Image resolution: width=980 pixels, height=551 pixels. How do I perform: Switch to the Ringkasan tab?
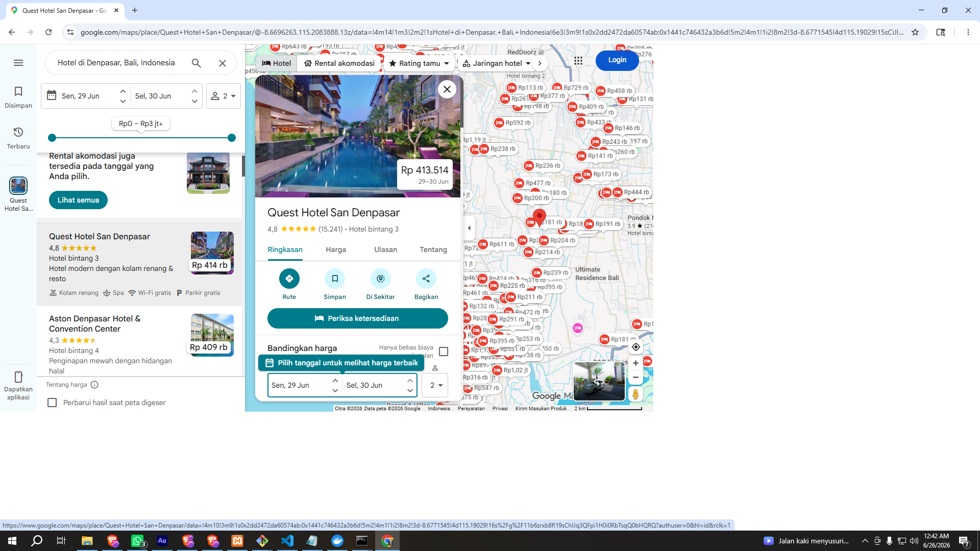pos(285,249)
